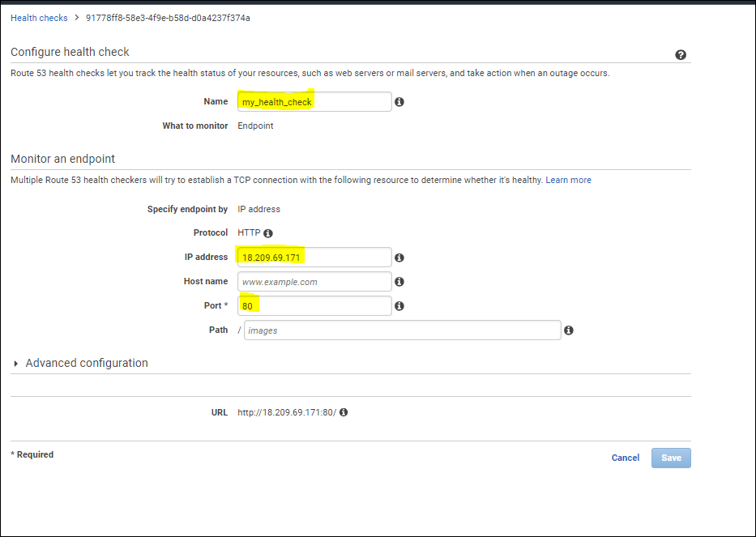Click the Save button

[671, 458]
